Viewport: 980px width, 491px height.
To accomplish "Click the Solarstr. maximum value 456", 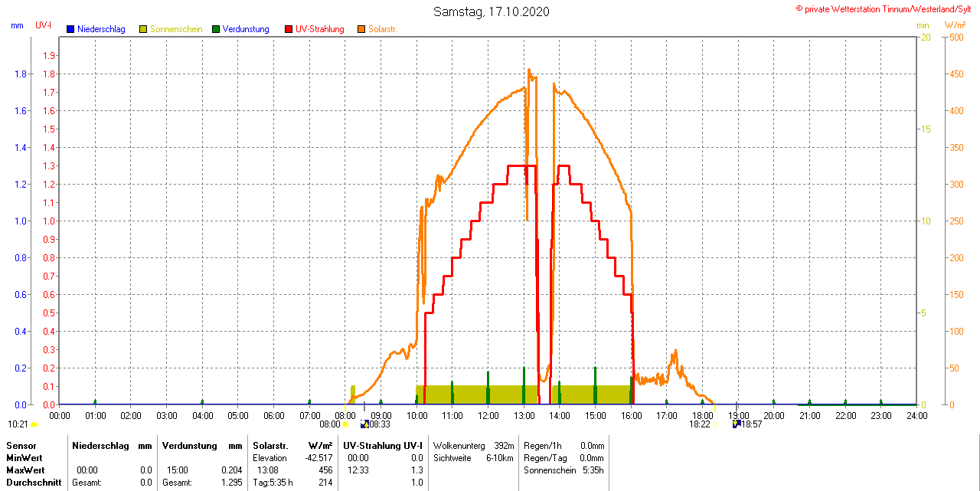I will pyautogui.click(x=325, y=470).
